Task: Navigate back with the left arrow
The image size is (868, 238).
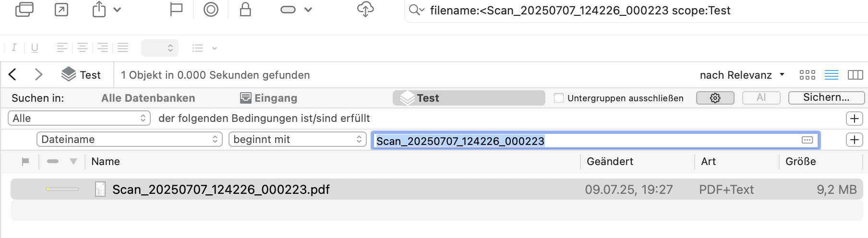Action: click(x=13, y=74)
